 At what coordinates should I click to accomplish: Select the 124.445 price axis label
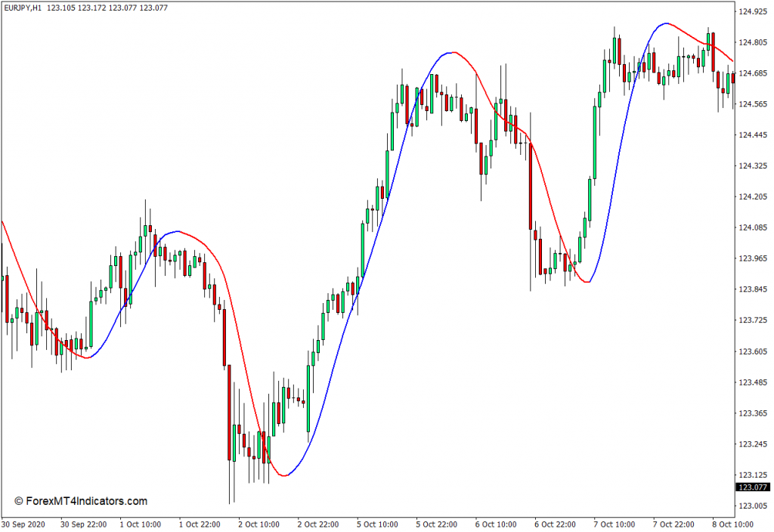tap(753, 135)
